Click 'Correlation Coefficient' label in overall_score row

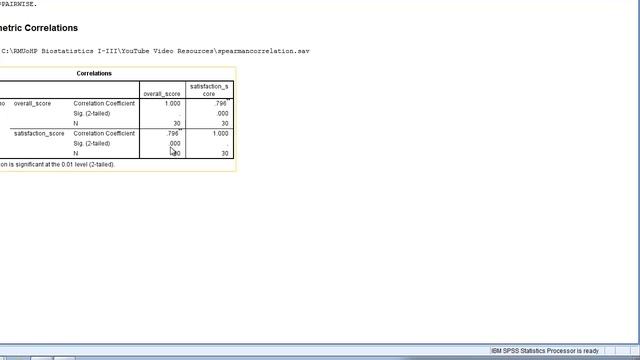click(x=104, y=104)
